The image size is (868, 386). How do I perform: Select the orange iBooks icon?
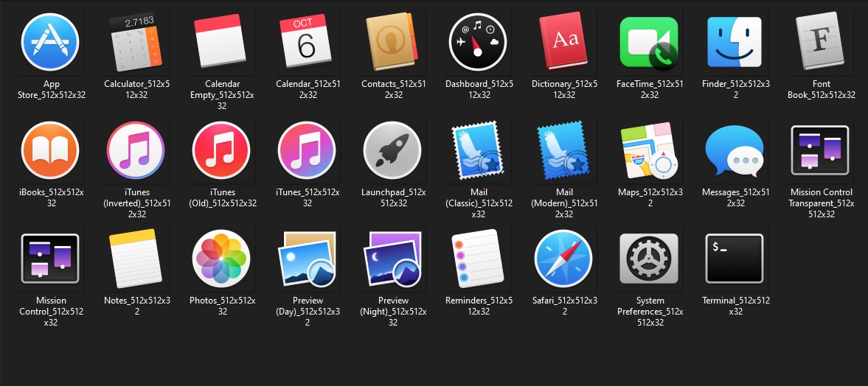coord(50,150)
